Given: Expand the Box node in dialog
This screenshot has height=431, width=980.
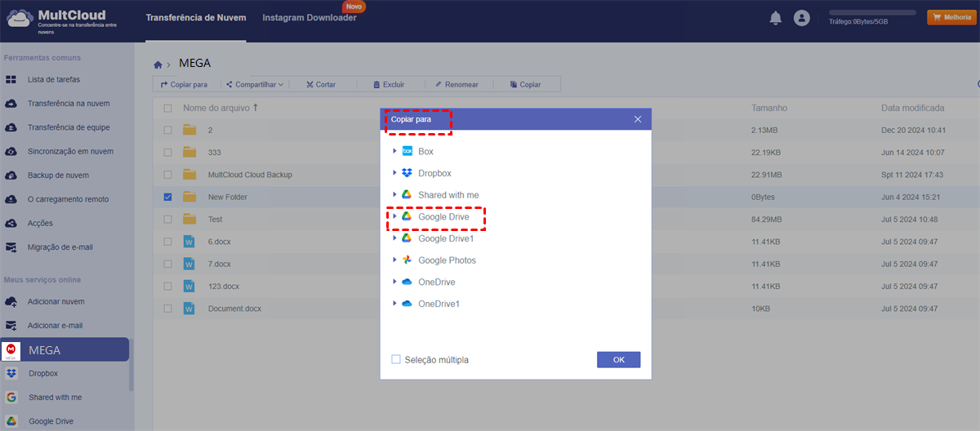Looking at the screenshot, I should 394,152.
